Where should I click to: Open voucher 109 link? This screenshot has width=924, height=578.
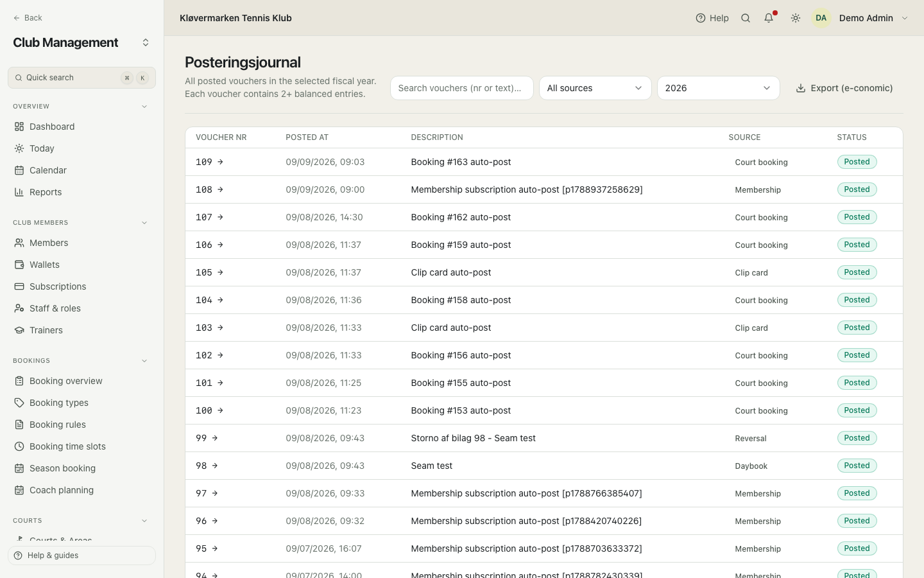pos(210,162)
